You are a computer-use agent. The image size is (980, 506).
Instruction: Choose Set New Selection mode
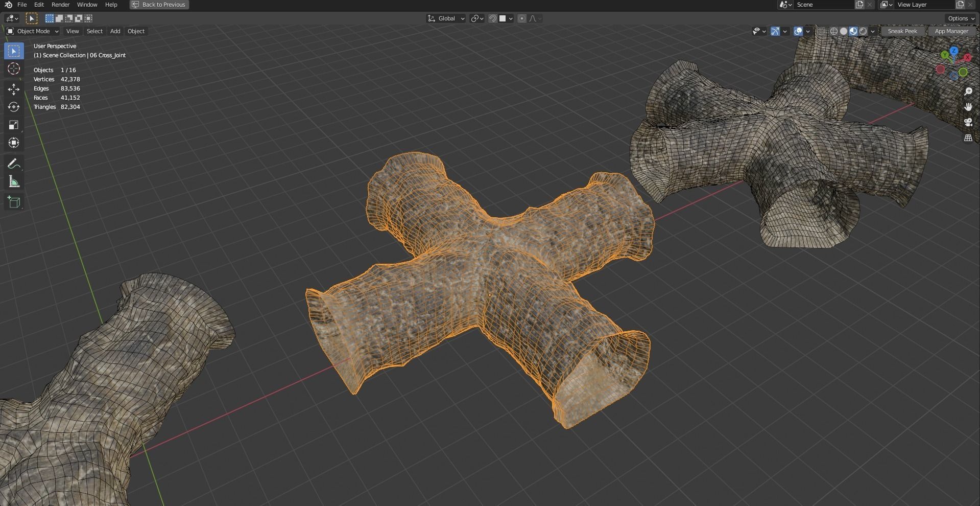(x=50, y=18)
